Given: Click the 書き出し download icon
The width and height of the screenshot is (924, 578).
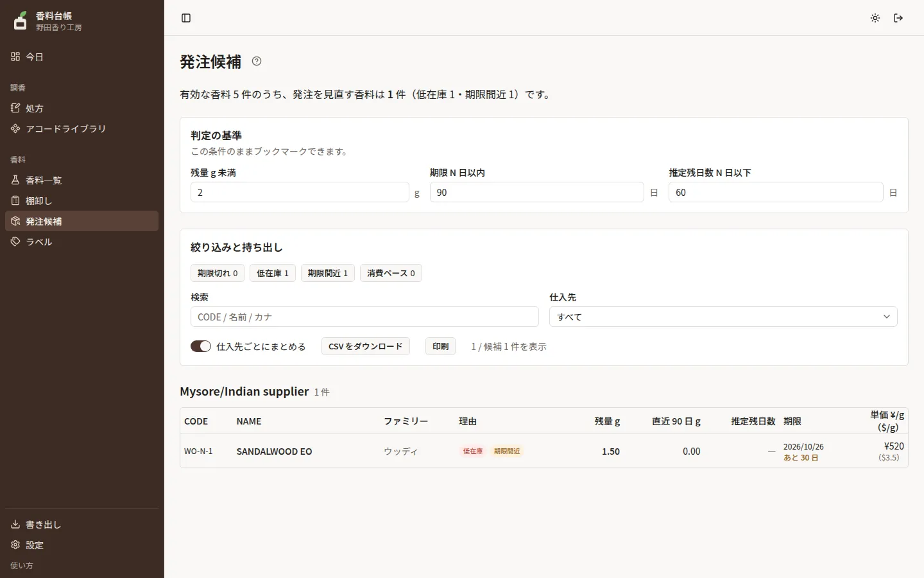Looking at the screenshot, I should tap(15, 524).
